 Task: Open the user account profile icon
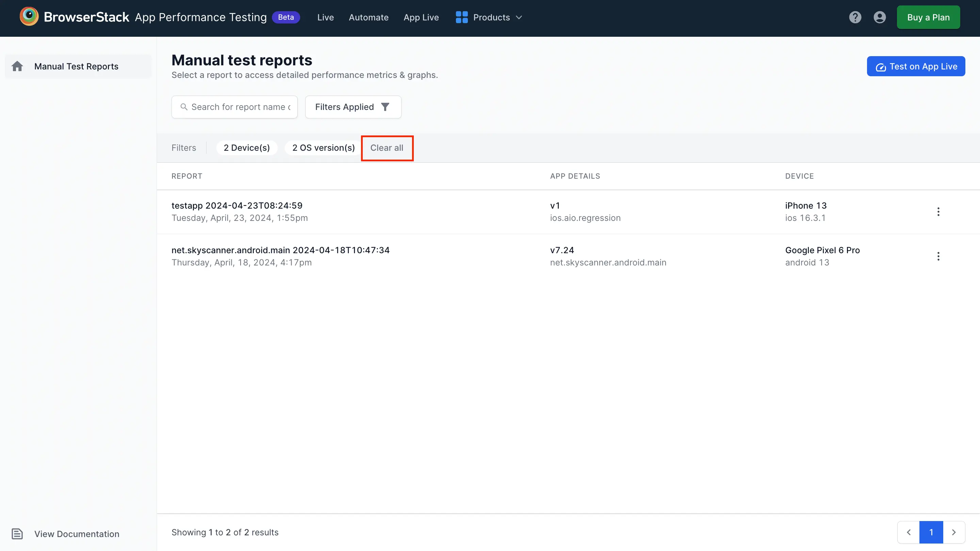(x=880, y=17)
